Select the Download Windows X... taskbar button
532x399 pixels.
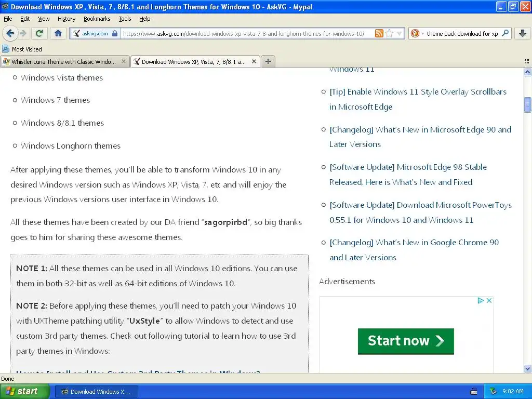click(96, 392)
